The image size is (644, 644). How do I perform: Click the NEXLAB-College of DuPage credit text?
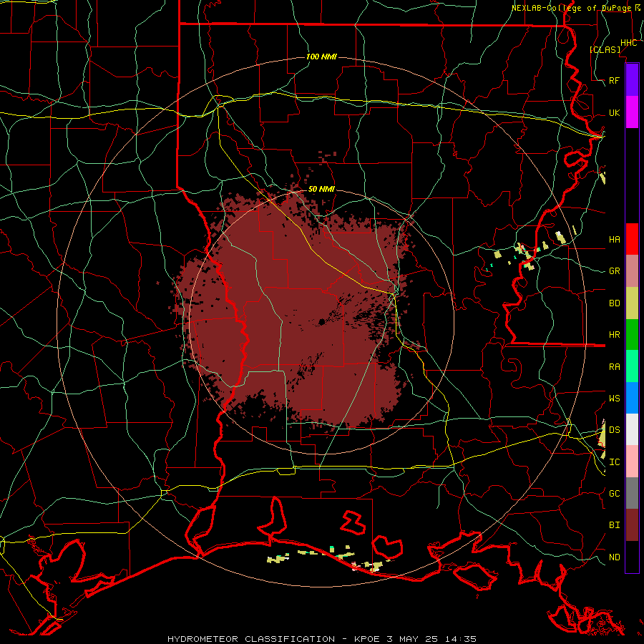tap(572, 8)
